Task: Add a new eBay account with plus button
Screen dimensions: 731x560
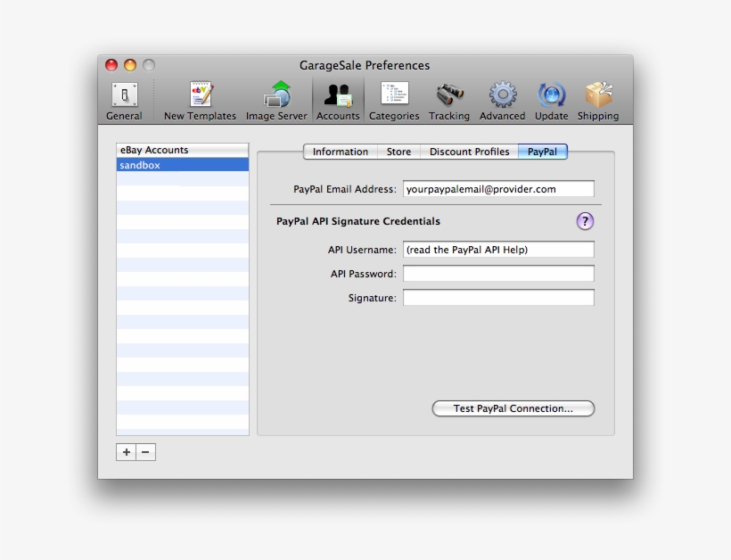Action: click(x=127, y=452)
